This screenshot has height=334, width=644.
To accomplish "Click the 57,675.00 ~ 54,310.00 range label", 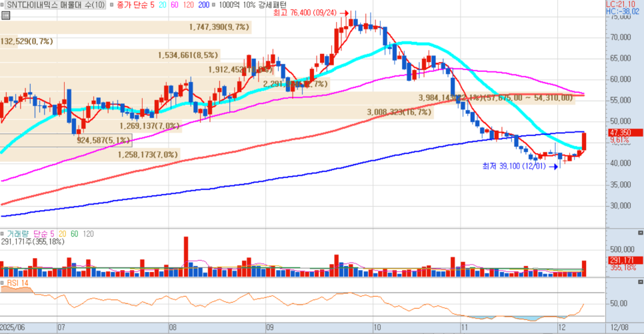I will [x=529, y=98].
